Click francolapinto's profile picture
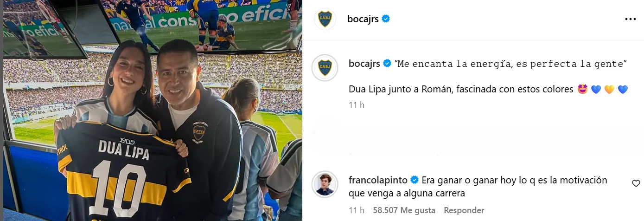The height and width of the screenshot is (221, 644). pos(325,184)
